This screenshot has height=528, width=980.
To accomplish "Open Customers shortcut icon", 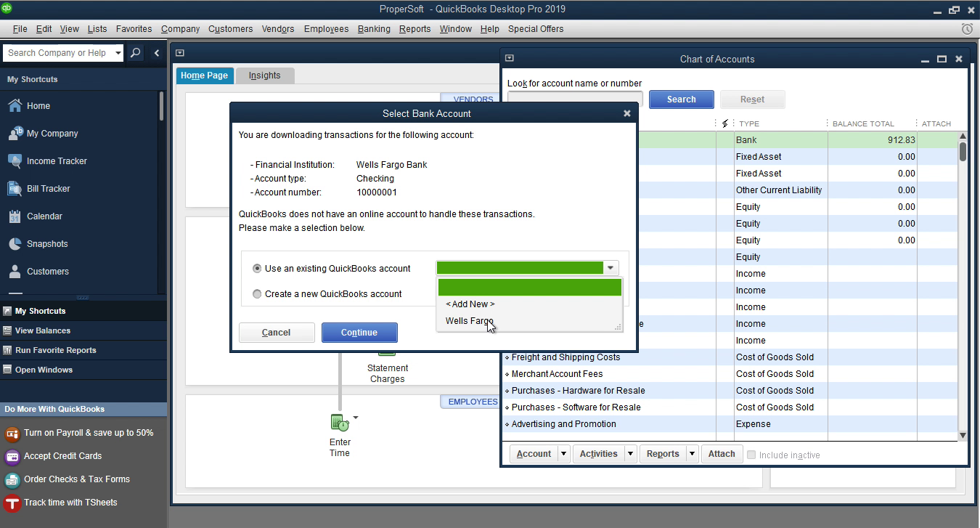I will pyautogui.click(x=15, y=272).
